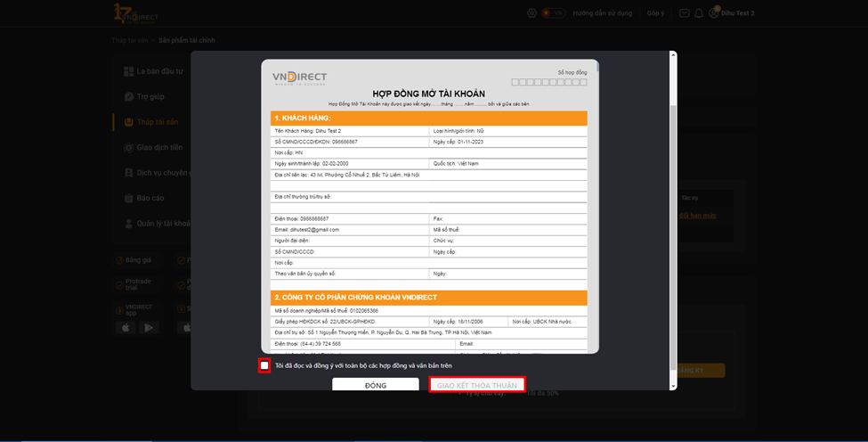This screenshot has width=868, height=442.
Task: Click the đổi hạn mức link
Action: click(697, 216)
